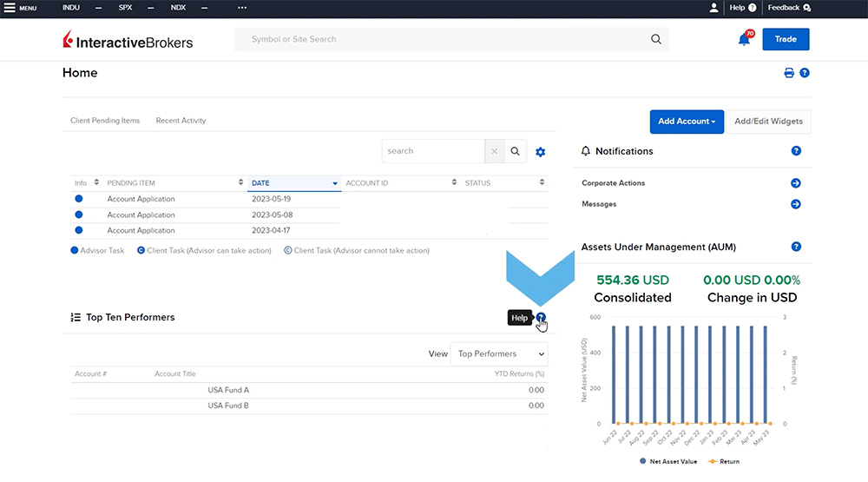Toggle Return legend series in chart
The height and width of the screenshot is (482, 868).
click(728, 461)
